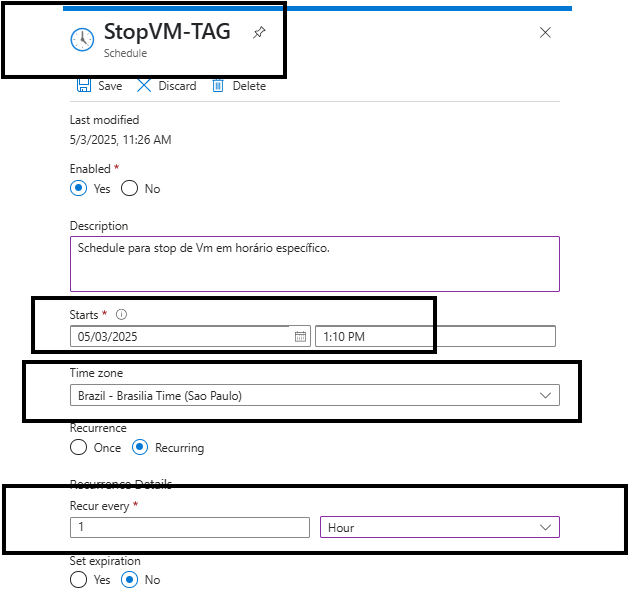Select No for Enabled
This screenshot has height=596, width=628.
click(x=129, y=189)
